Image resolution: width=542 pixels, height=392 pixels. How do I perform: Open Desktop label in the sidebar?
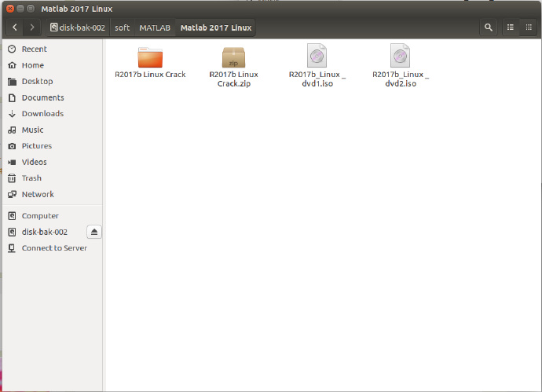pos(38,81)
